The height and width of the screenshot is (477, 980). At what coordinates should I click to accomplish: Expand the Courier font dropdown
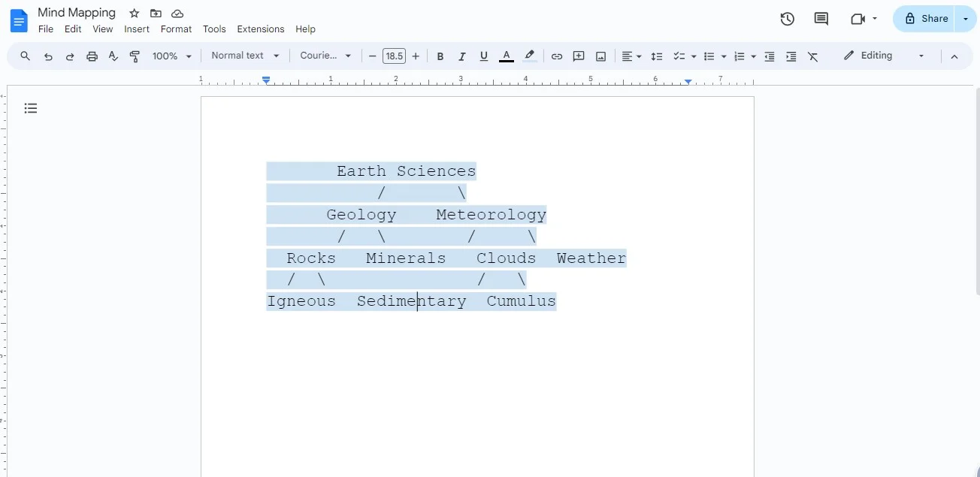[x=325, y=56]
